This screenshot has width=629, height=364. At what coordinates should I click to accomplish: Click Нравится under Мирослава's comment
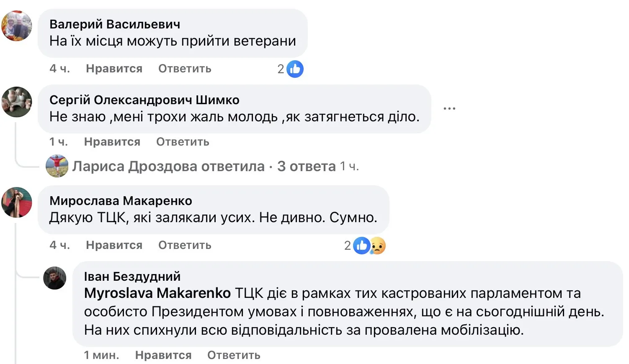pos(114,245)
